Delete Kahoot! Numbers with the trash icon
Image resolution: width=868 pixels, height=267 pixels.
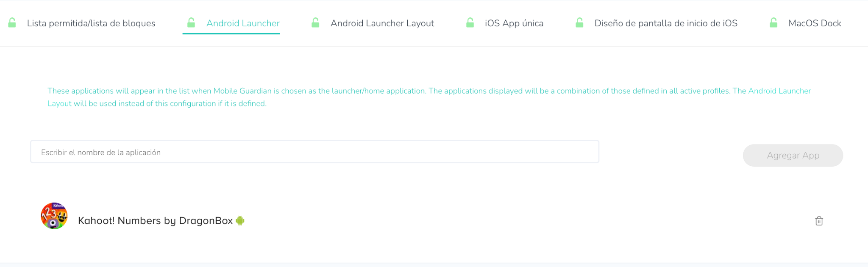819,221
